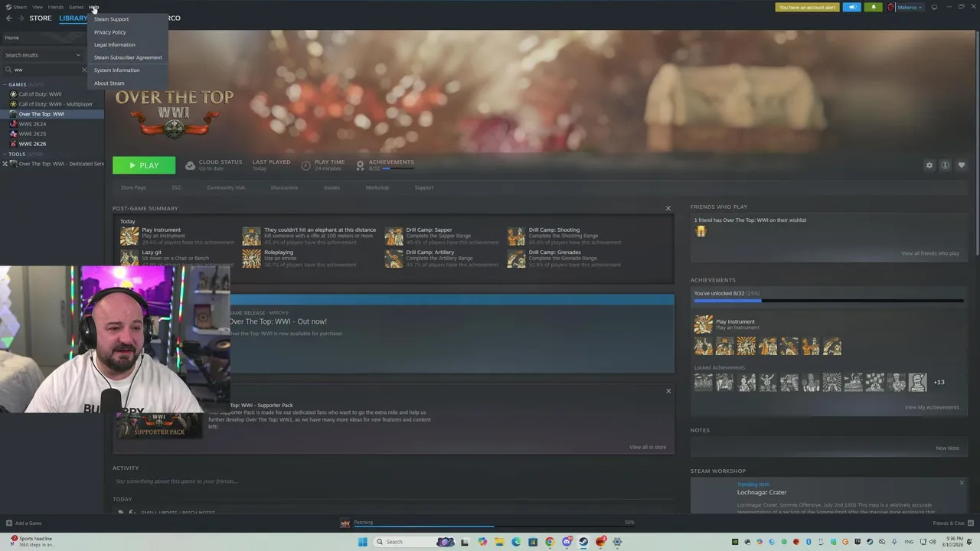The width and height of the screenshot is (980, 551).
Task: Click View all friends who play
Action: click(929, 253)
